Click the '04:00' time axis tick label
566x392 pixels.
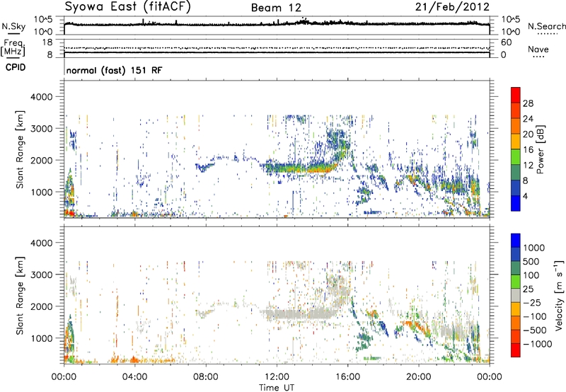click(x=134, y=377)
